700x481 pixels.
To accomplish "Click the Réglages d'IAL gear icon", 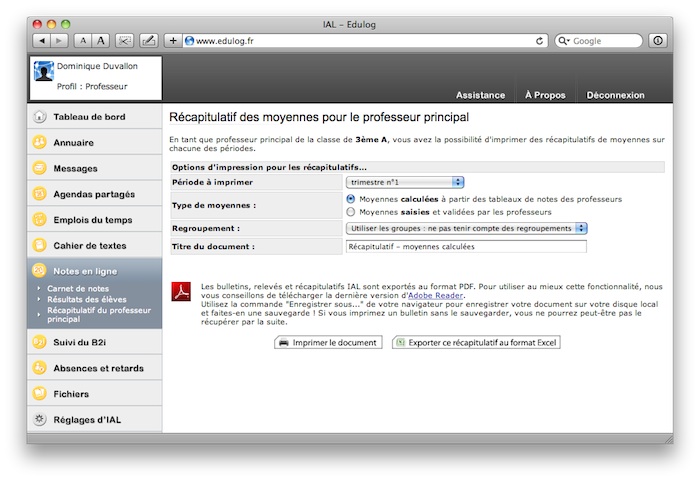I will click(x=40, y=420).
